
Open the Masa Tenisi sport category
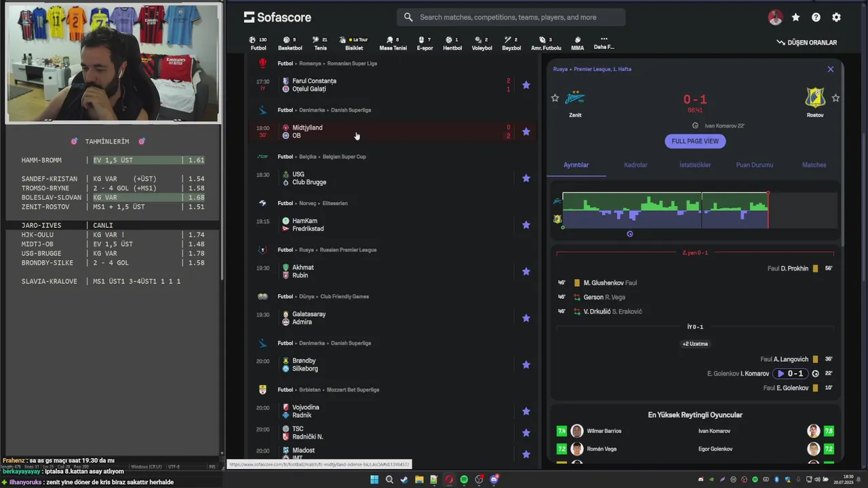pos(393,43)
